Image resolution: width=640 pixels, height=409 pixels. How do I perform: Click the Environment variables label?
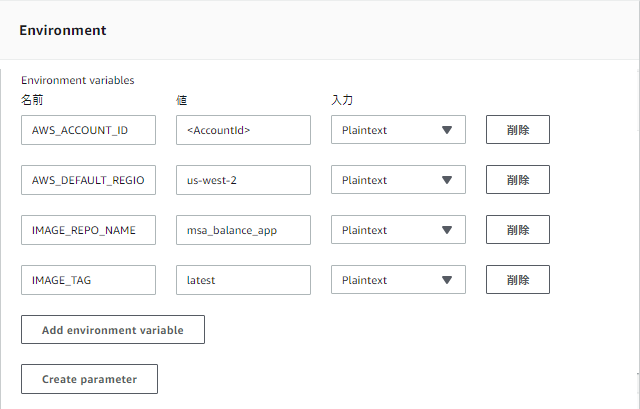[77, 80]
